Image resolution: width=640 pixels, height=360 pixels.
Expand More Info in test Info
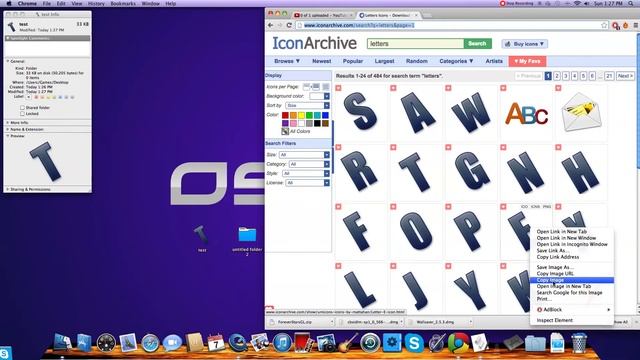7,122
